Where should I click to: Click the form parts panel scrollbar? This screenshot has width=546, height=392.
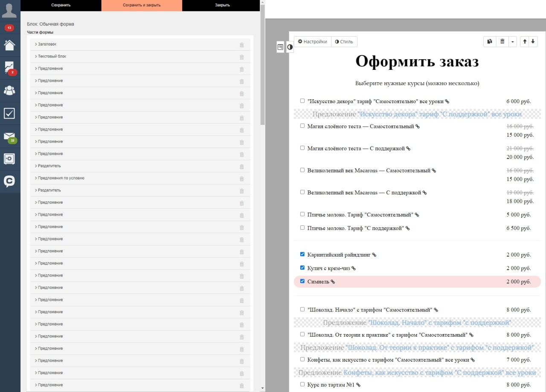pos(262,64)
